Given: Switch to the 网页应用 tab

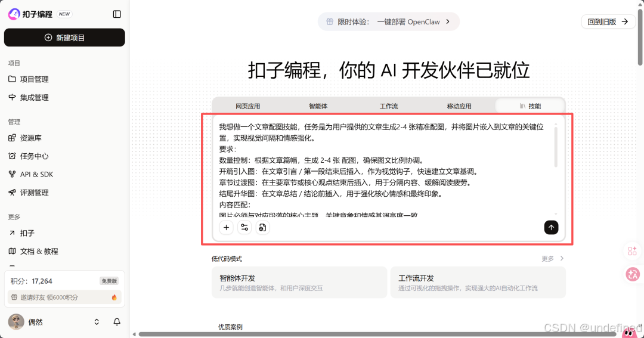Looking at the screenshot, I should (x=247, y=106).
